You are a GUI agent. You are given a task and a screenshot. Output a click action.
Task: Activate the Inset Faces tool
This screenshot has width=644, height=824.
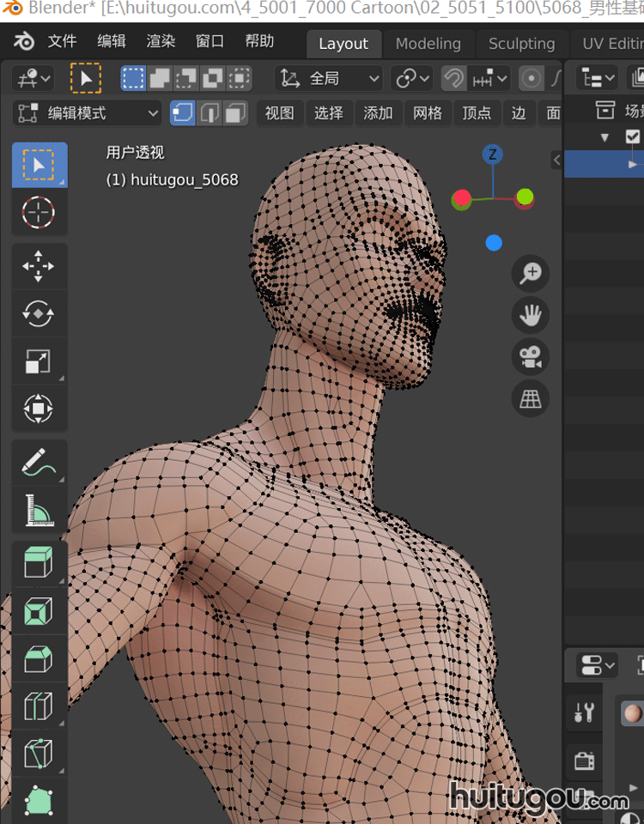point(39,612)
